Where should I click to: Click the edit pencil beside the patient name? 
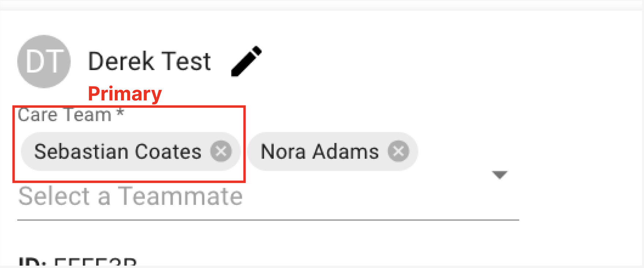click(246, 61)
